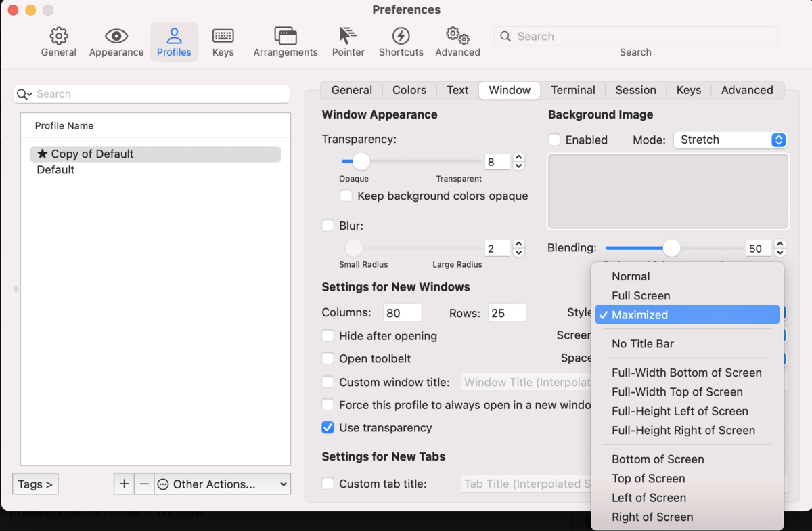Open the General preferences pane
812x531 pixels.
[x=59, y=42]
